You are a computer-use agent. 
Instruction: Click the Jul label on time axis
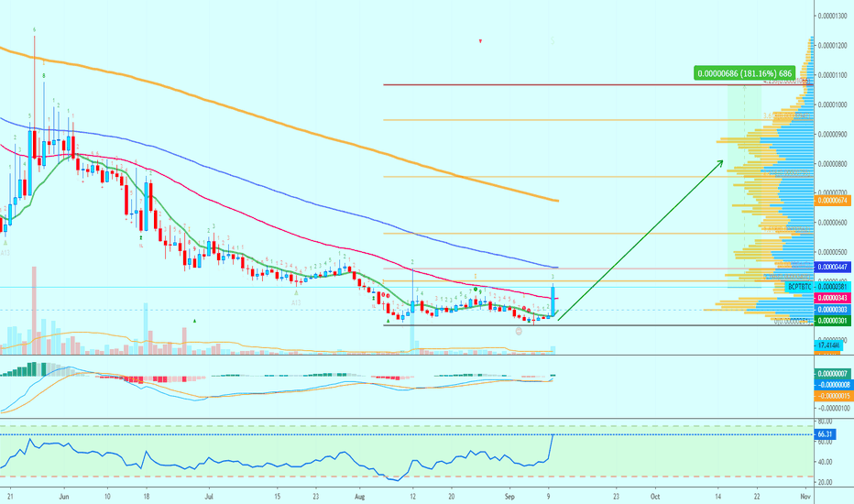click(209, 497)
